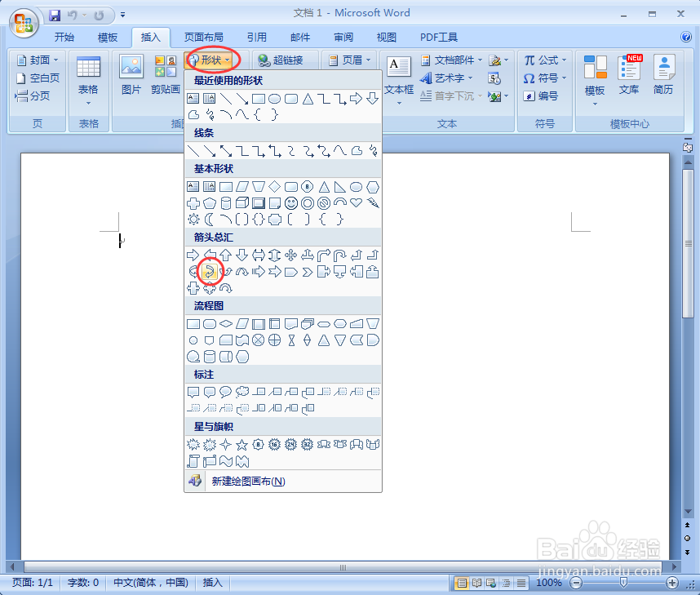Open the 表格 table dropdown
700x595 pixels.
click(x=88, y=81)
